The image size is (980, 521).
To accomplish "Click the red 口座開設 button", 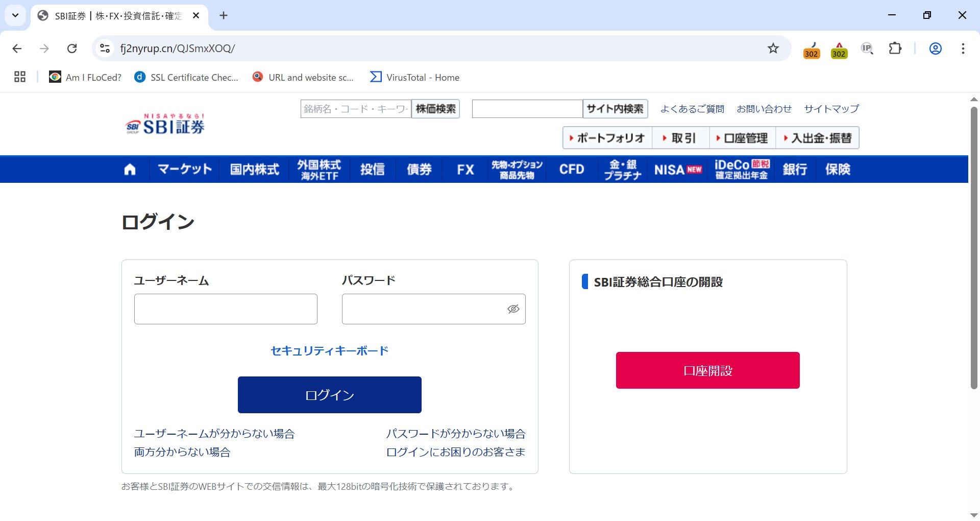I will (708, 370).
